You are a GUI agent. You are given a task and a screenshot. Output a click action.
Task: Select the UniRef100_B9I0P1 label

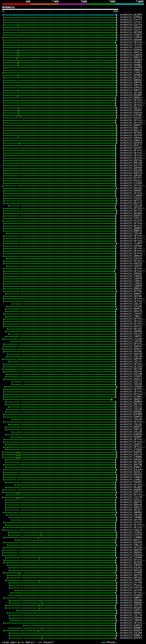click(131, 77)
